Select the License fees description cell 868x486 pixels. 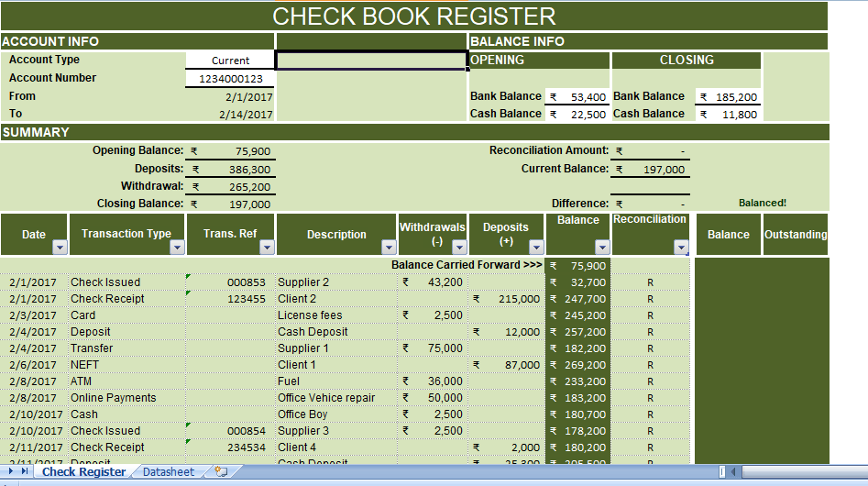[x=336, y=315]
